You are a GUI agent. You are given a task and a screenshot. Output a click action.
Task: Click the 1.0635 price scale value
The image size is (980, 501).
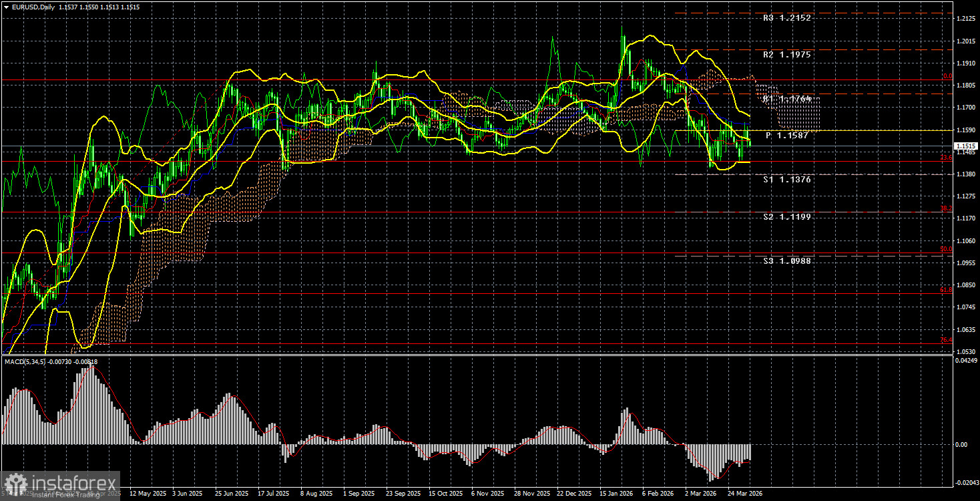pos(966,329)
